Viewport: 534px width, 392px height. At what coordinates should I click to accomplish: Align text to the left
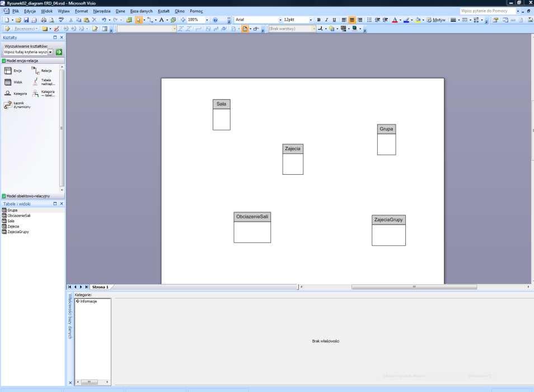click(x=344, y=20)
